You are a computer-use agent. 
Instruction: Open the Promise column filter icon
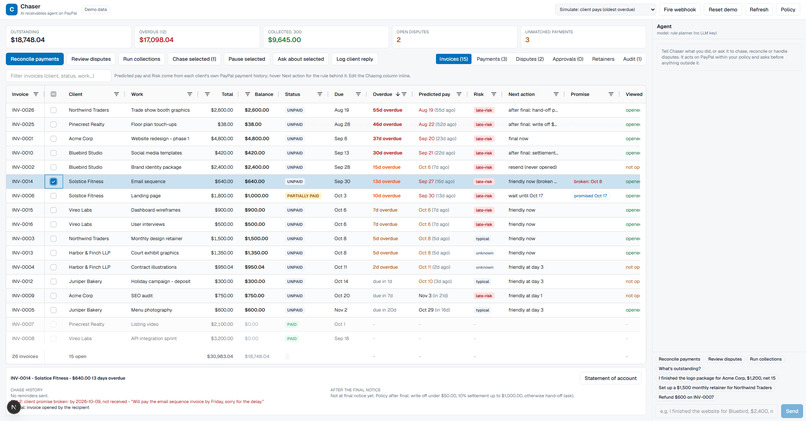(x=611, y=94)
